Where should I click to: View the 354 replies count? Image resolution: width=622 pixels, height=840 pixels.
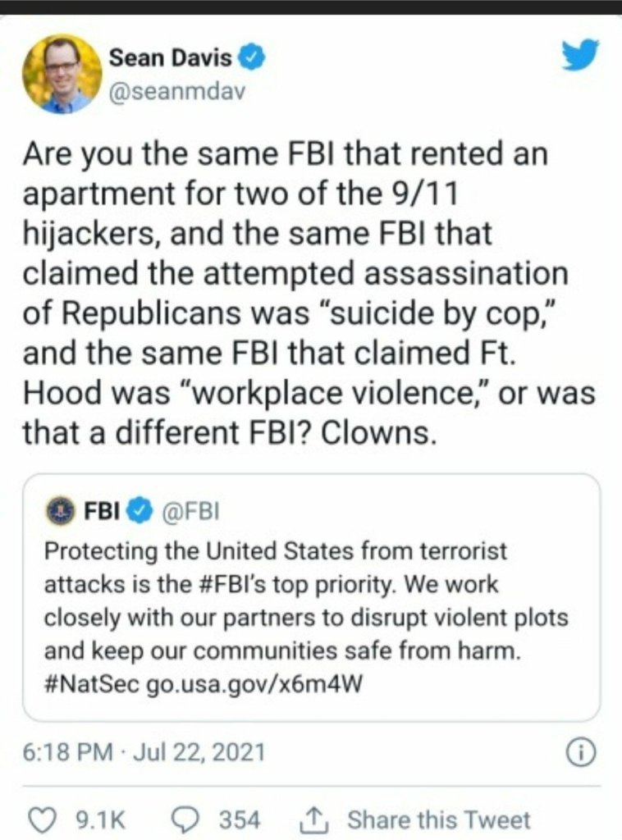[239, 819]
